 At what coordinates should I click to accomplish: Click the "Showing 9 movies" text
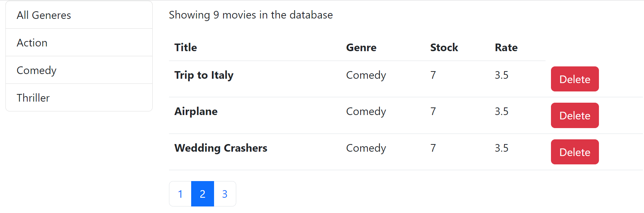(250, 15)
